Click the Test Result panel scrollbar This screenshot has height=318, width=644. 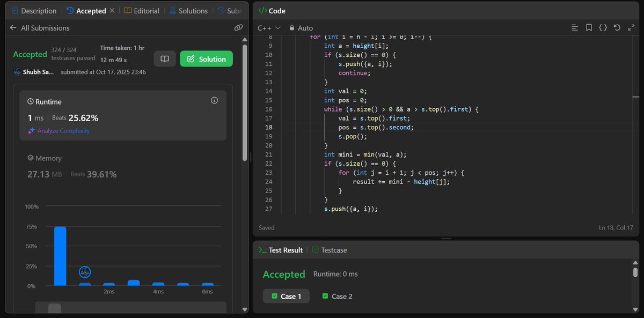[635, 272]
